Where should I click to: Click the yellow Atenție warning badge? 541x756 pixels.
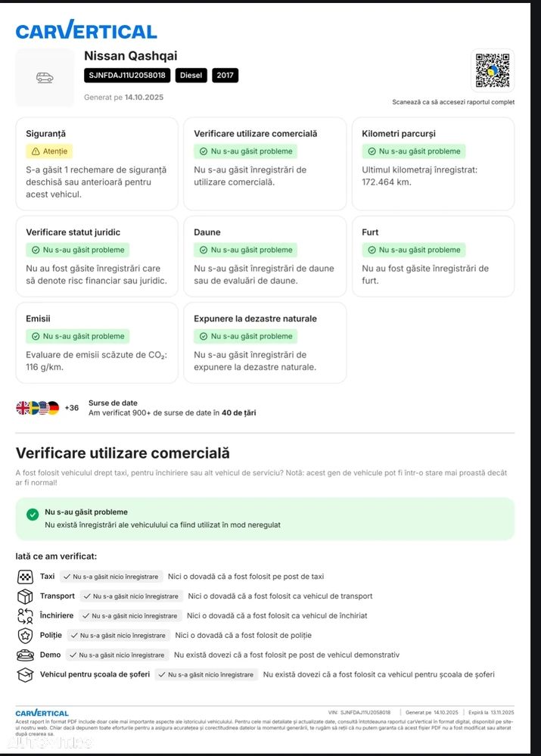point(49,151)
